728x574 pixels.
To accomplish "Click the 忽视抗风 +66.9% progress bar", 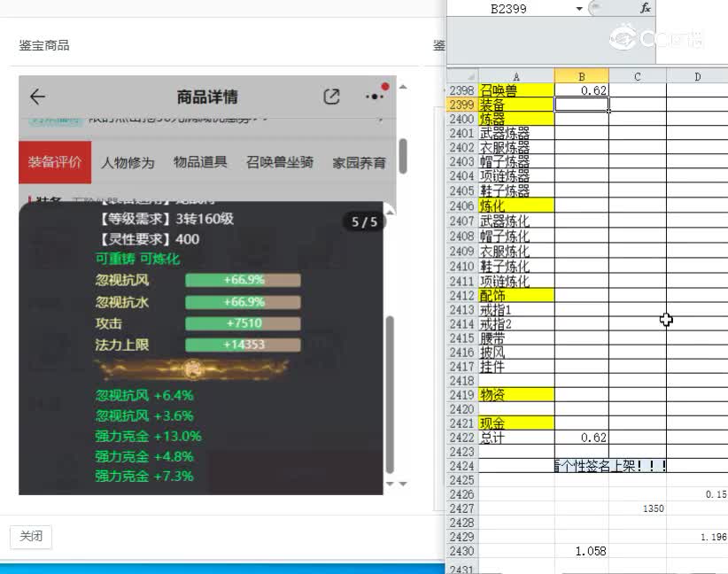I will 243,280.
